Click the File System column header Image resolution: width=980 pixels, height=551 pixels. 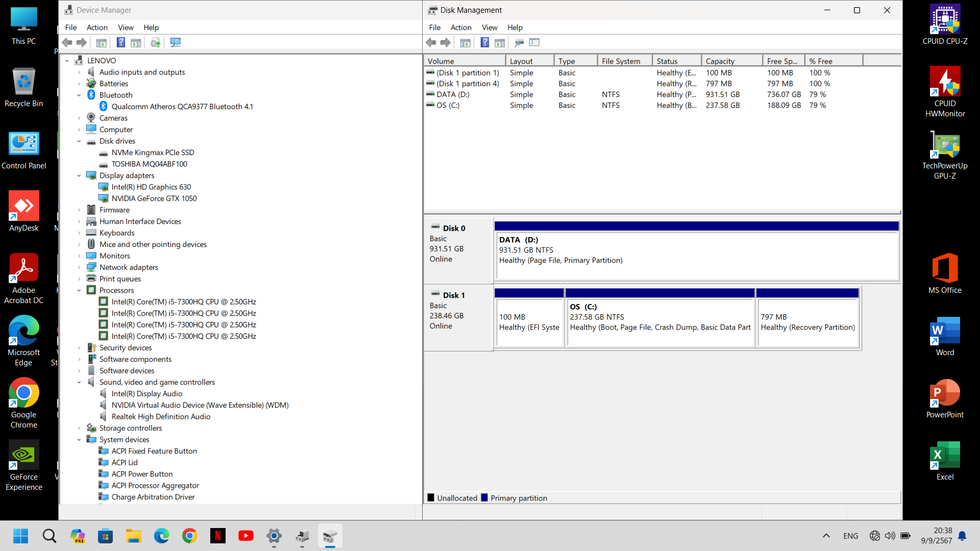(625, 61)
